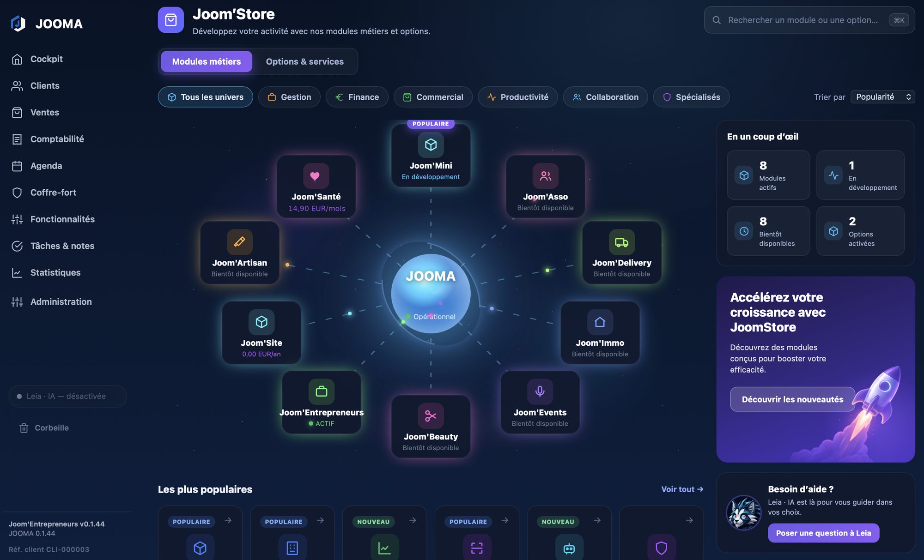Open the POPULAIRE scan card arrow
The image size is (924, 560).
[x=505, y=521]
